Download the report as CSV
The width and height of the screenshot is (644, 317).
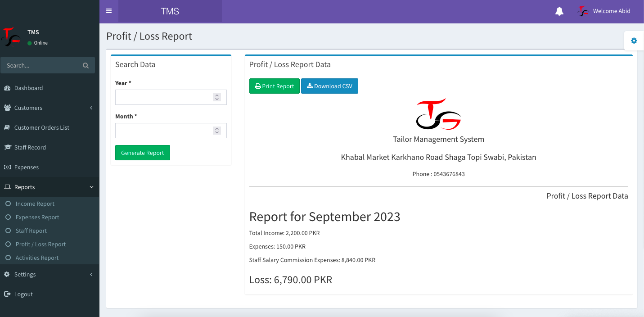329,86
